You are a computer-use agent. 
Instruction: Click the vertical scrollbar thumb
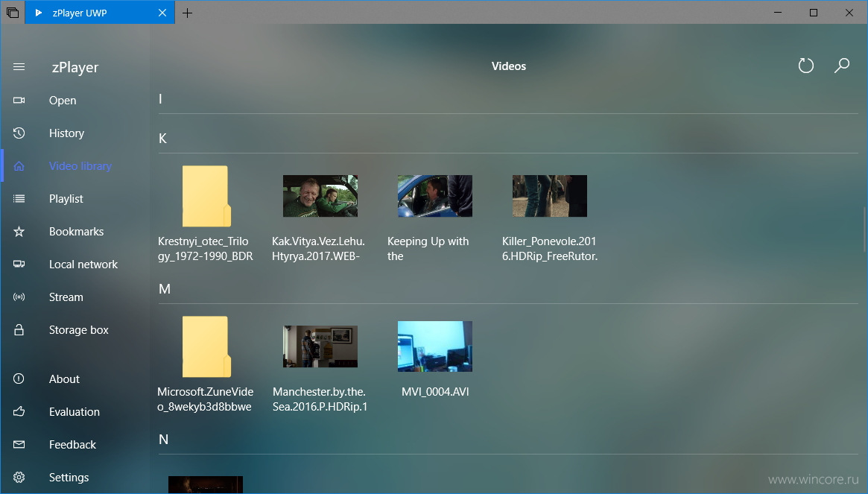point(865,229)
